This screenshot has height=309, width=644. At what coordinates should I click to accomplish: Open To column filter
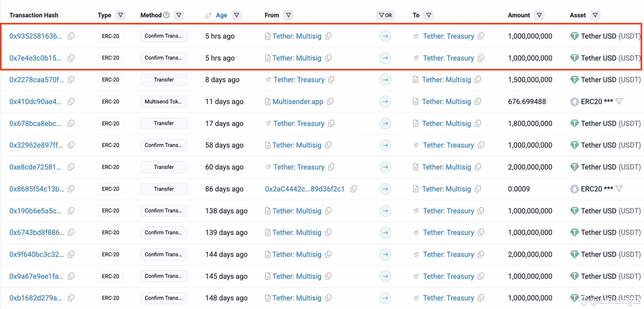(429, 15)
